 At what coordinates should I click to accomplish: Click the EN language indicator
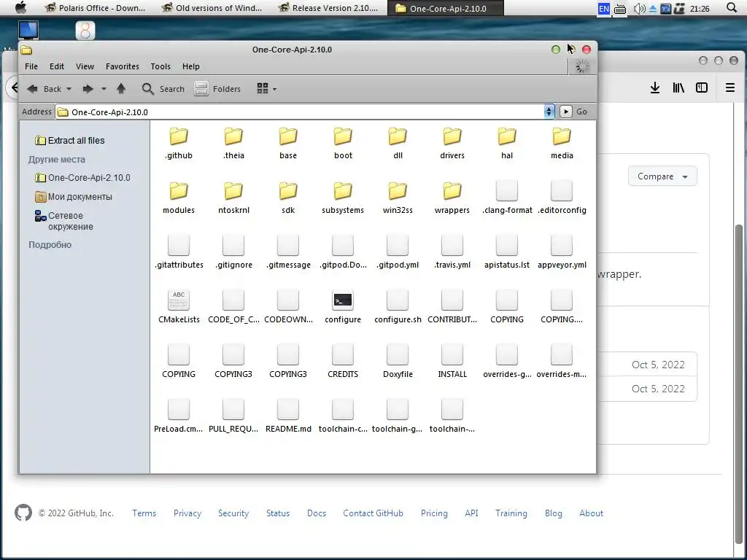[x=603, y=8]
